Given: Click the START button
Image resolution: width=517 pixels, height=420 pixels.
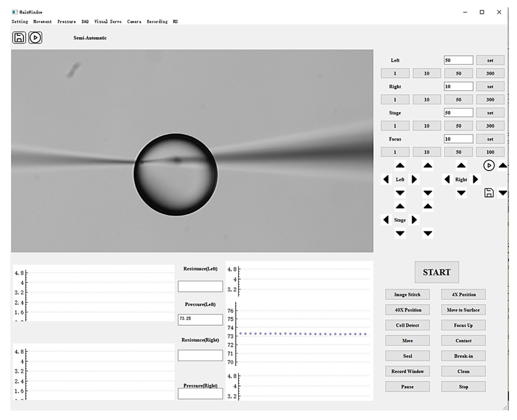Looking at the screenshot, I should tap(436, 272).
